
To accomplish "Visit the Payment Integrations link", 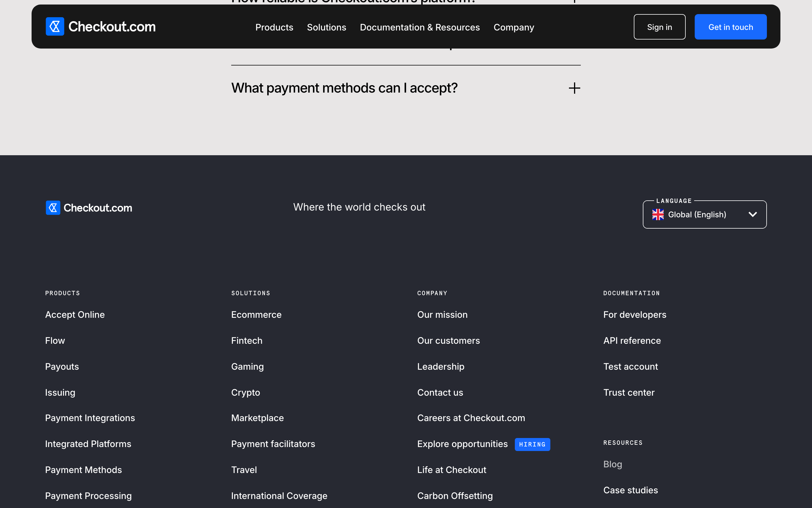I will [x=90, y=418].
